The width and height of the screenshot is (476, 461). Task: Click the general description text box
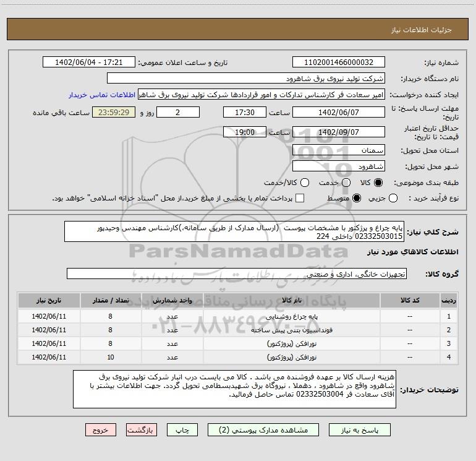pos(234,231)
